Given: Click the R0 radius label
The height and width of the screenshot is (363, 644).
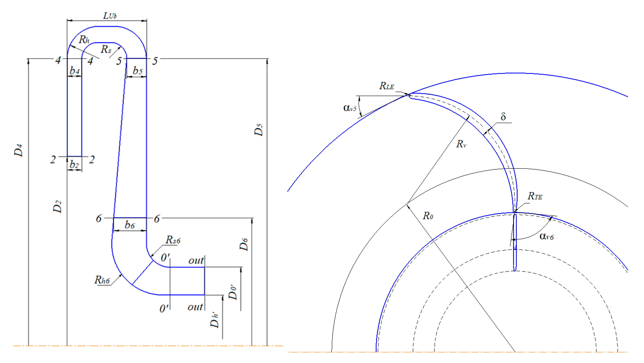Looking at the screenshot, I should [x=428, y=216].
